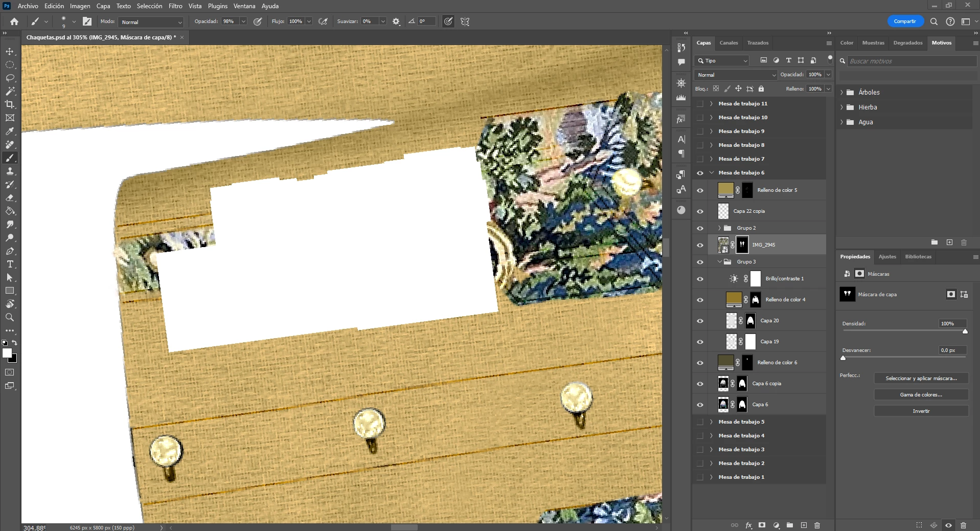The height and width of the screenshot is (531, 980).
Task: Click Seleccionar y aplicar máscara button
Action: coord(921,379)
